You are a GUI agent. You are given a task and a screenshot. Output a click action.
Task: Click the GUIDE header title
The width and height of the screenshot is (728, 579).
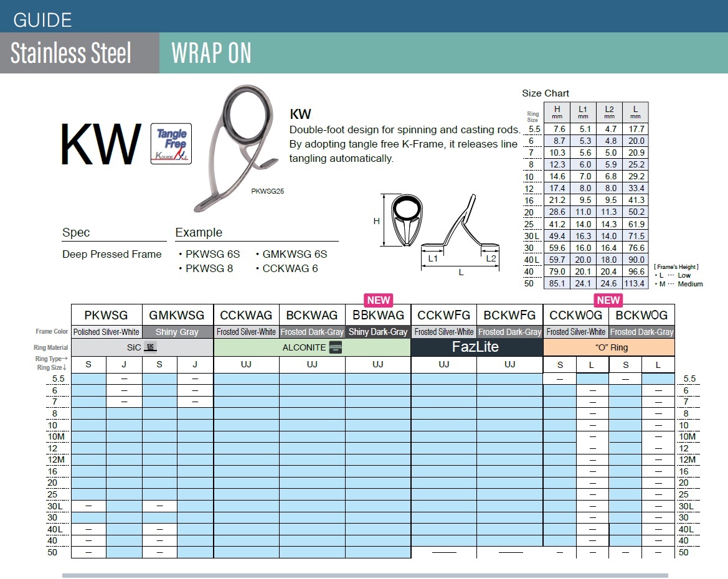[x=42, y=19]
